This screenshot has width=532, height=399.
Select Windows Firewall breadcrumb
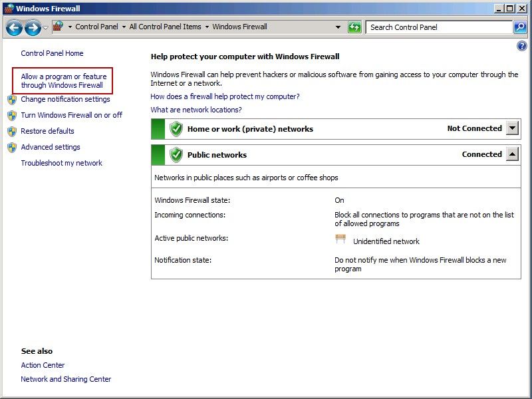(x=240, y=27)
